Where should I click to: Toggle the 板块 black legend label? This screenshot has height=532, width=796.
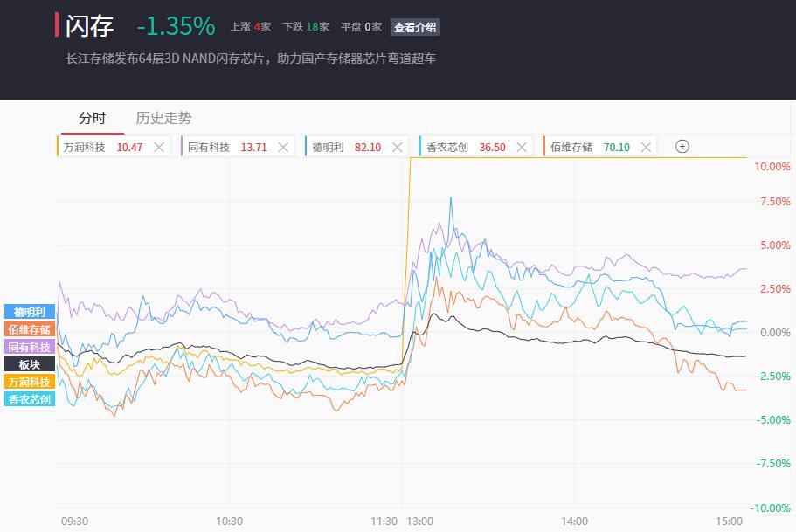pos(30,364)
